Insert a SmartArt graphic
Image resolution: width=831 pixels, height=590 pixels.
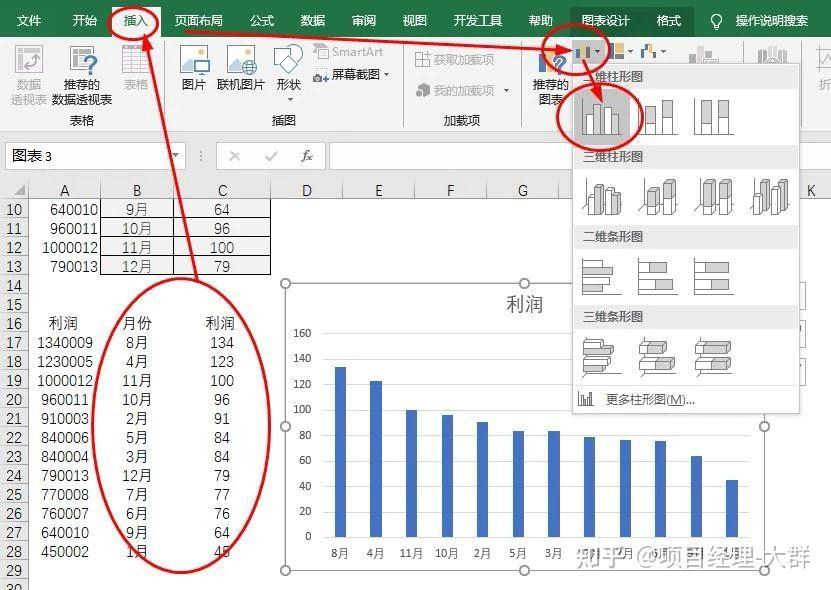click(x=349, y=51)
